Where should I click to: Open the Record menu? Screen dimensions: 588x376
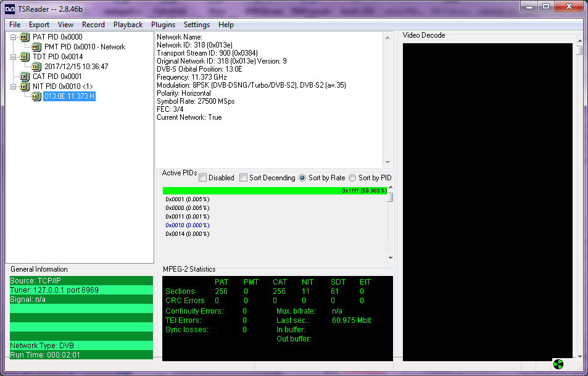[x=93, y=25]
